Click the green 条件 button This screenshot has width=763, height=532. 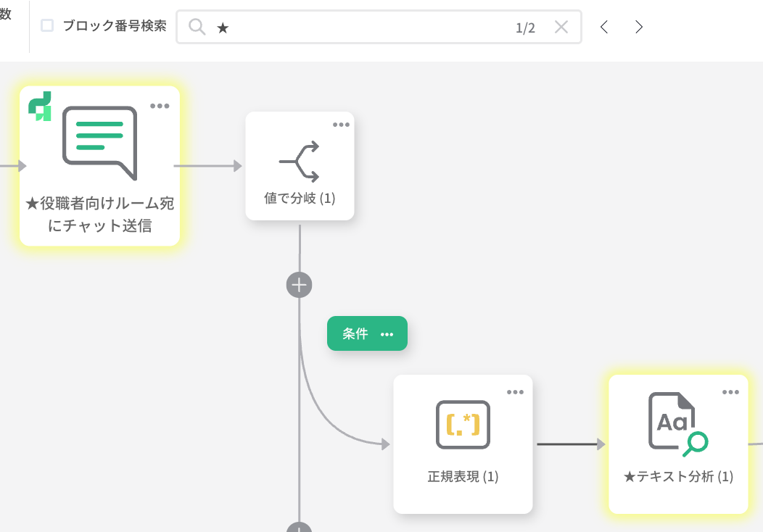tap(355, 333)
